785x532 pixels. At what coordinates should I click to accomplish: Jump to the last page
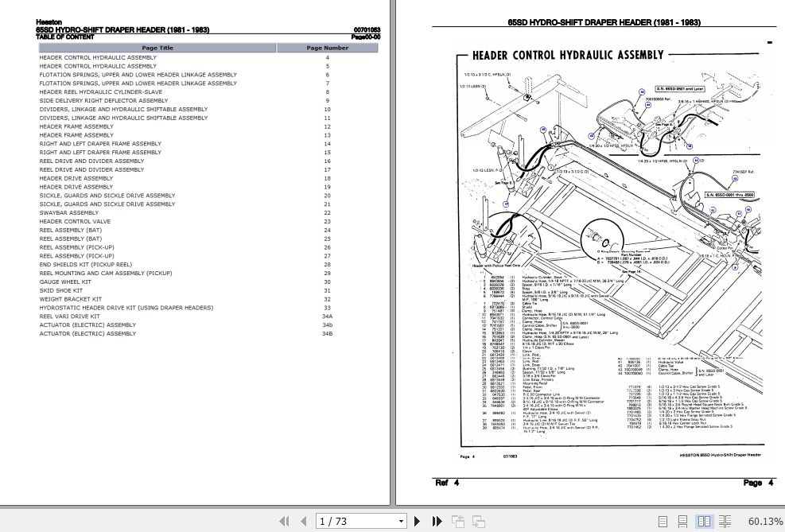pos(437,521)
